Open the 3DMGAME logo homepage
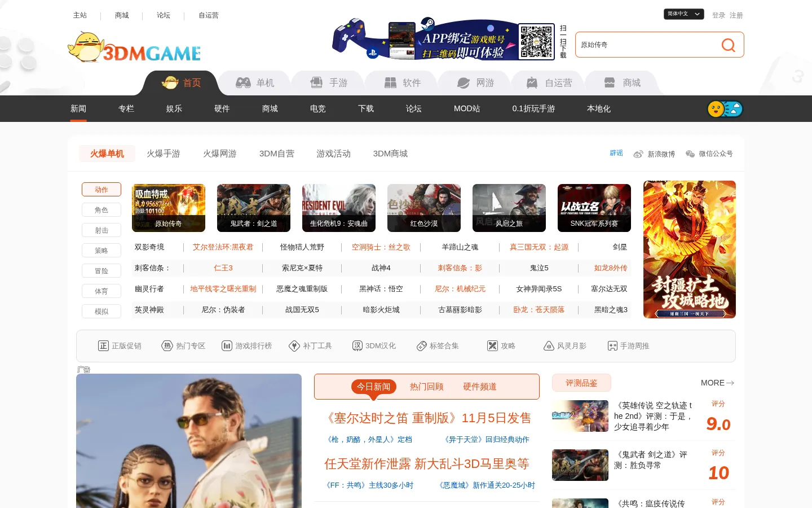Viewport: 812px width, 508px height. pyautogui.click(x=134, y=47)
